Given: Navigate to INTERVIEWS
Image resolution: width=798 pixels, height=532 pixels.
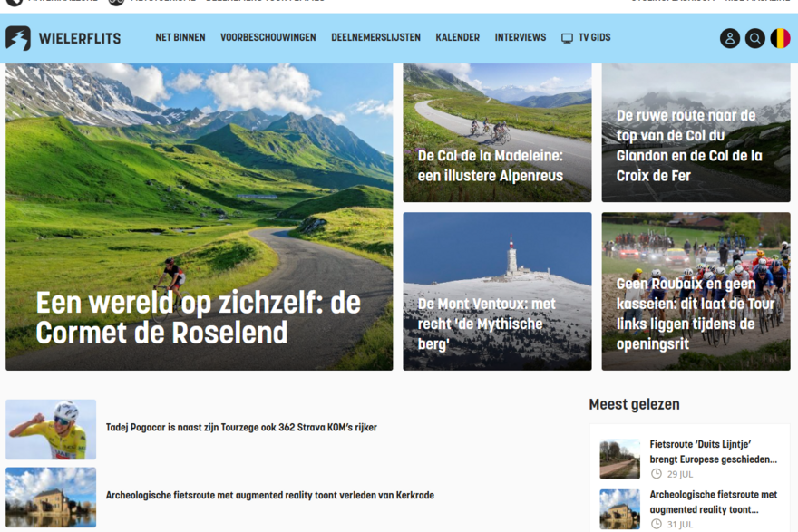Looking at the screenshot, I should [x=521, y=38].
